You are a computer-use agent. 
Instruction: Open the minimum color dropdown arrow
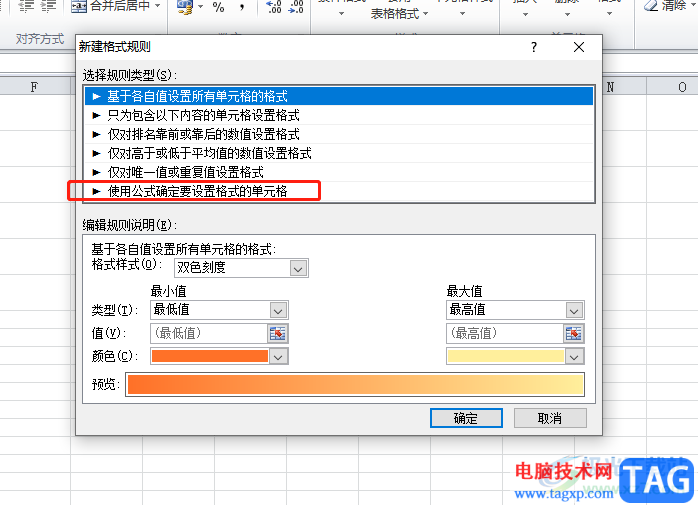click(279, 357)
